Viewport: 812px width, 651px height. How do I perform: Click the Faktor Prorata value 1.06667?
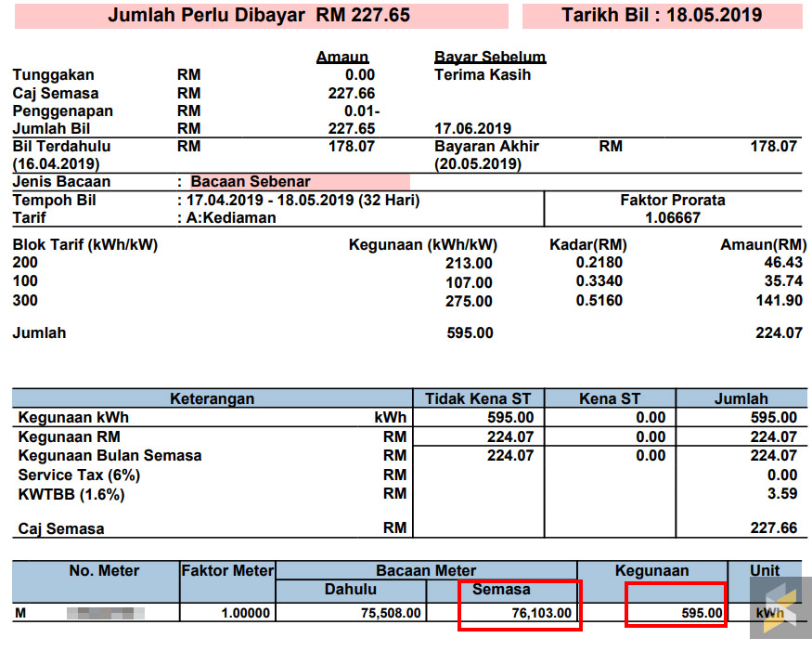(673, 218)
